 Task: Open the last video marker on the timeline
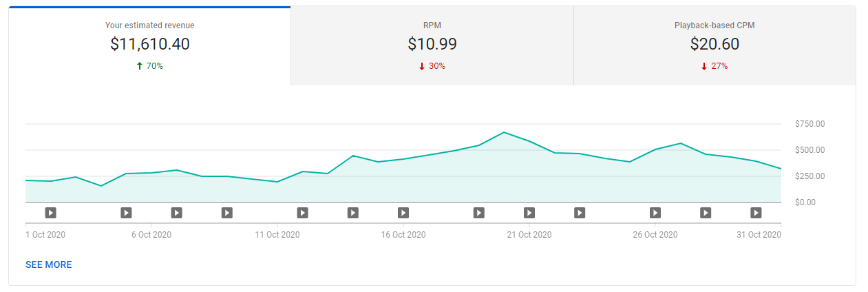(756, 213)
